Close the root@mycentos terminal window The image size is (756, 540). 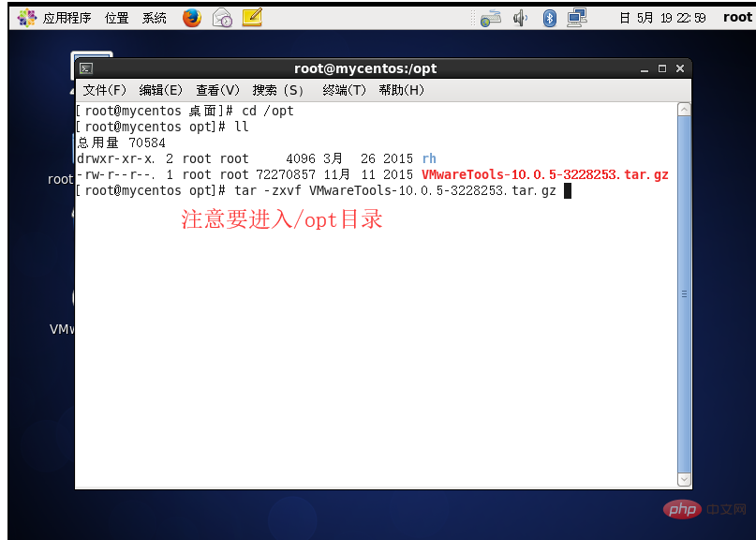(x=680, y=69)
